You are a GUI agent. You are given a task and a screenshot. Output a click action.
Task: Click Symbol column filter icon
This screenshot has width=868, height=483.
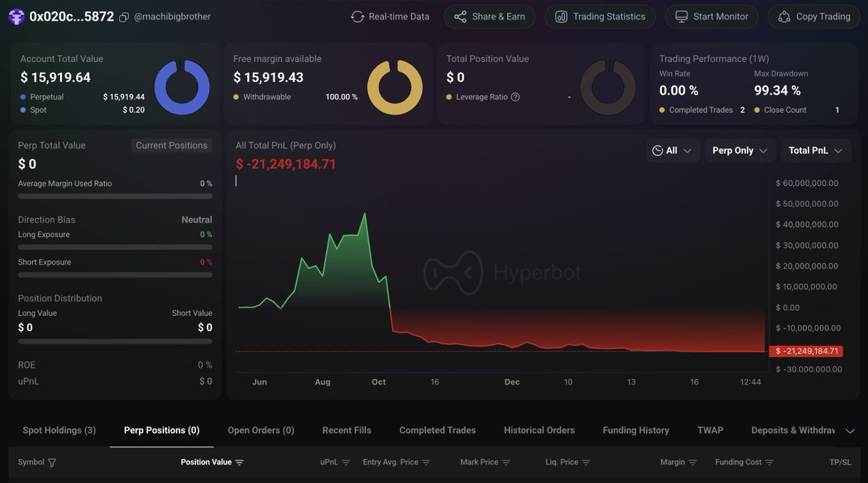51,463
